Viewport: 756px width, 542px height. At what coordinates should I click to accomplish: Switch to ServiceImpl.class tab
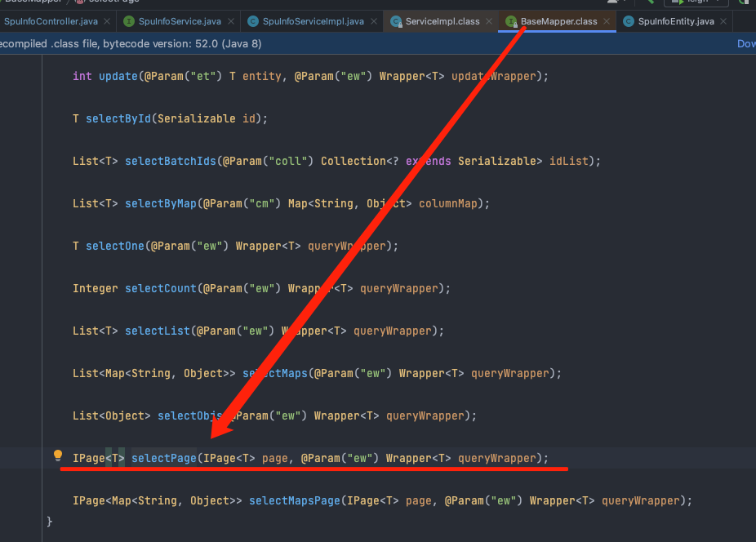(442, 21)
